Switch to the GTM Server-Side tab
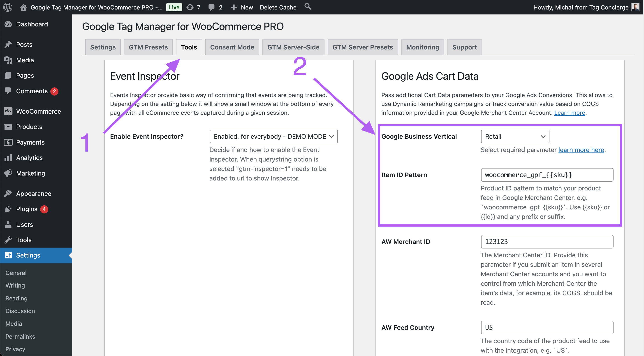The image size is (644, 356). 293,47
